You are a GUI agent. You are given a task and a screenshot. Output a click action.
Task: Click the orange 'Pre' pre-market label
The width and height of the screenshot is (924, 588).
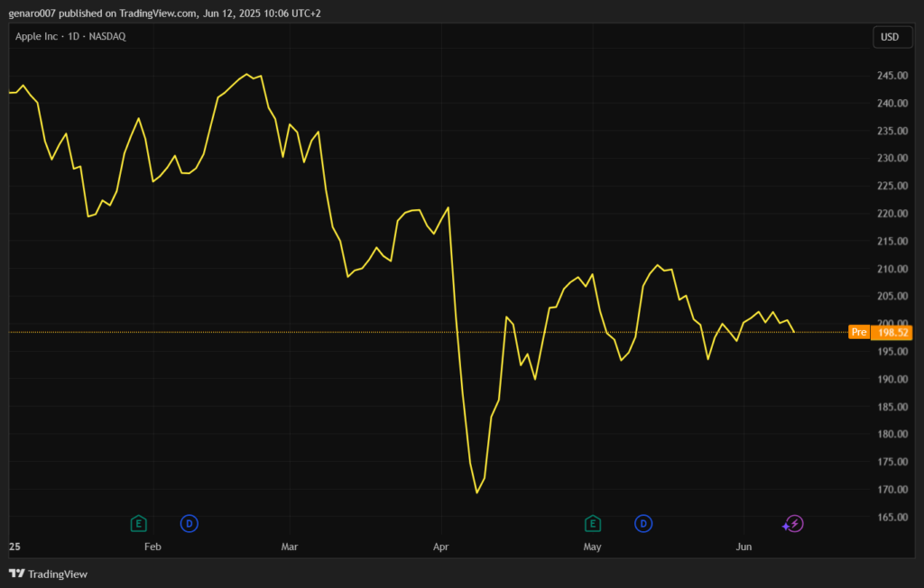859,332
